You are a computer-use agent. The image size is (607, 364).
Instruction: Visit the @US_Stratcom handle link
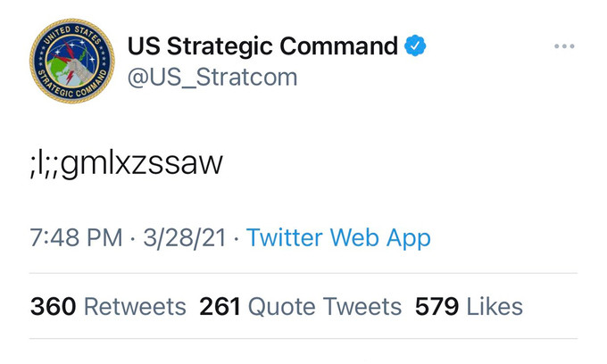click(212, 78)
